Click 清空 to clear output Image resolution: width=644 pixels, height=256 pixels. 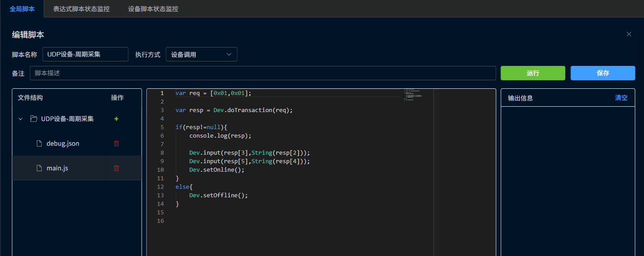621,98
